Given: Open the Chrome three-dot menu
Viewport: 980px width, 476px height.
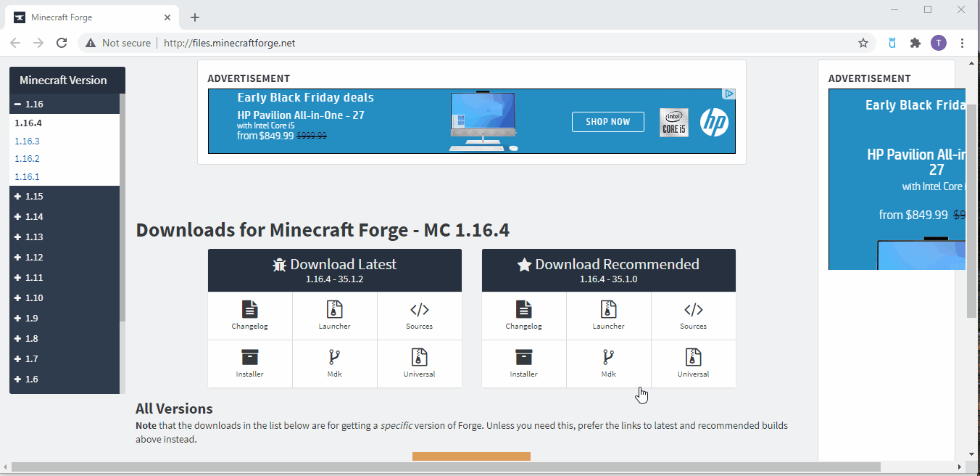Looking at the screenshot, I should tap(962, 43).
